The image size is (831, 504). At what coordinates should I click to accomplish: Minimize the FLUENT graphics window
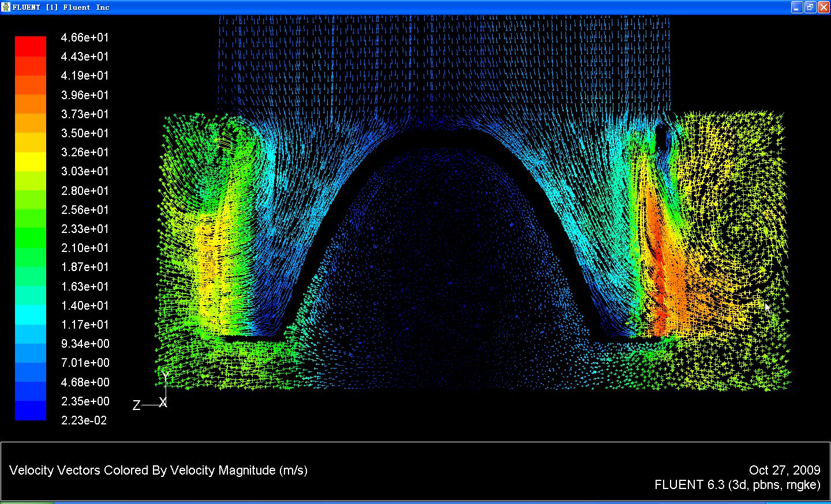click(x=797, y=7)
